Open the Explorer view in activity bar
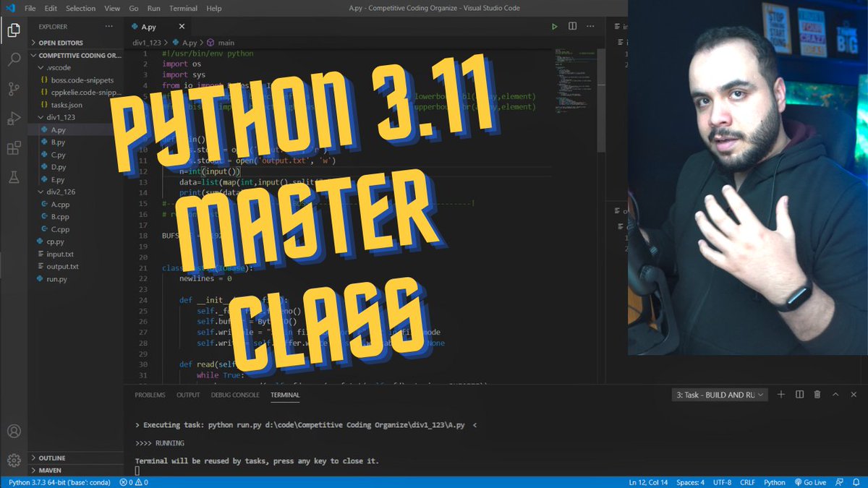This screenshot has width=868, height=488. click(x=14, y=30)
